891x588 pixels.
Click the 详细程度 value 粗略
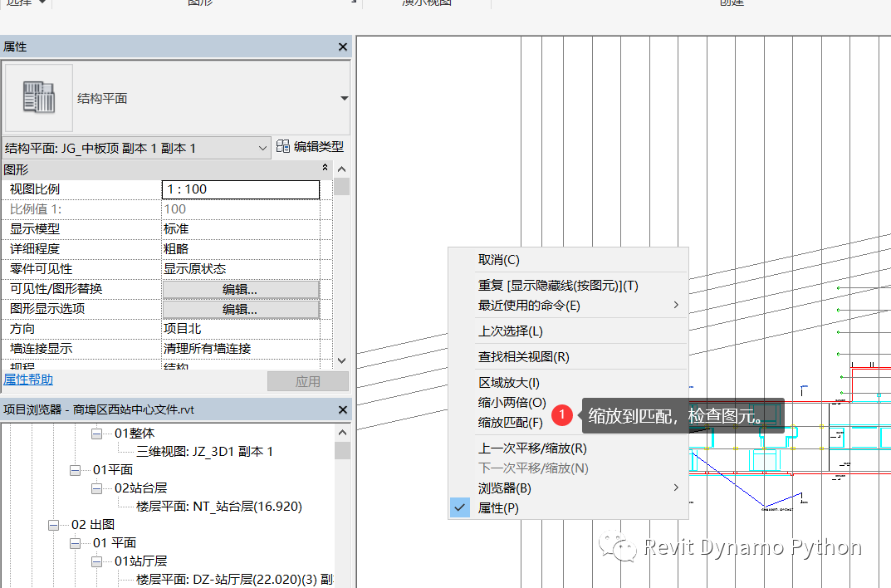coord(241,249)
